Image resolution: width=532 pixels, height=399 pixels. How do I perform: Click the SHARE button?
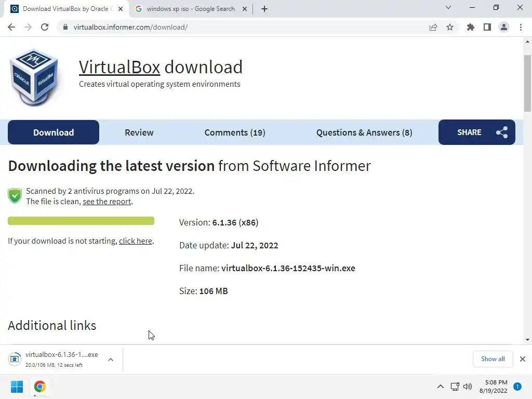coord(477,132)
